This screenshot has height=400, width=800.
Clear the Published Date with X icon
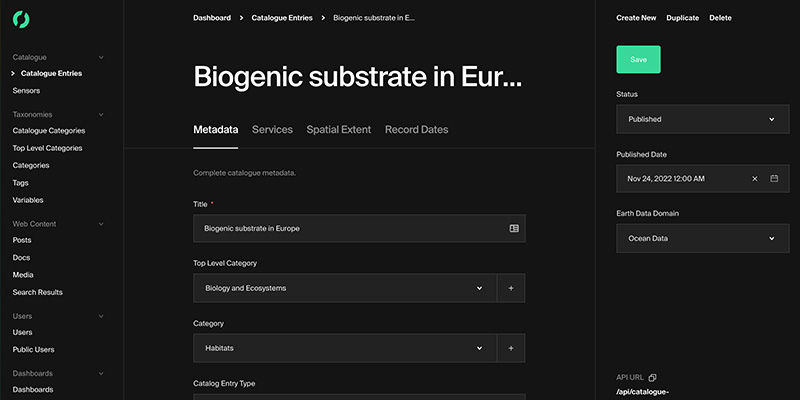[755, 179]
